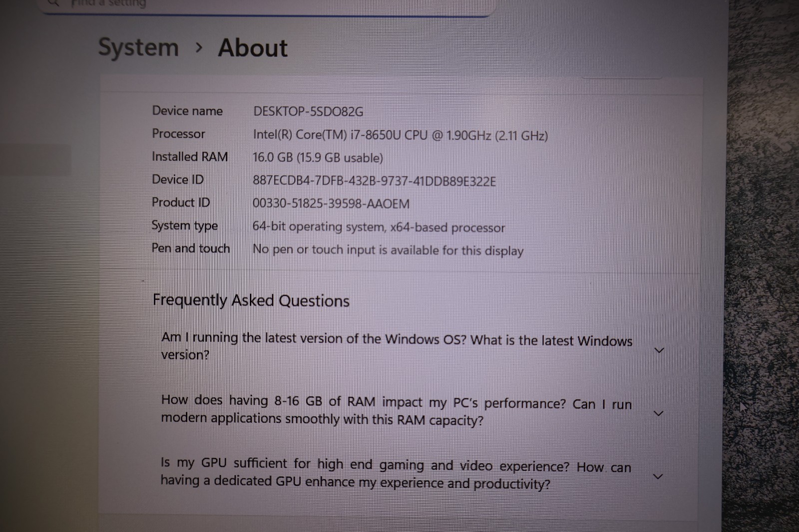Image resolution: width=799 pixels, height=532 pixels.
Task: Click the Device name label
Action: [x=187, y=111]
